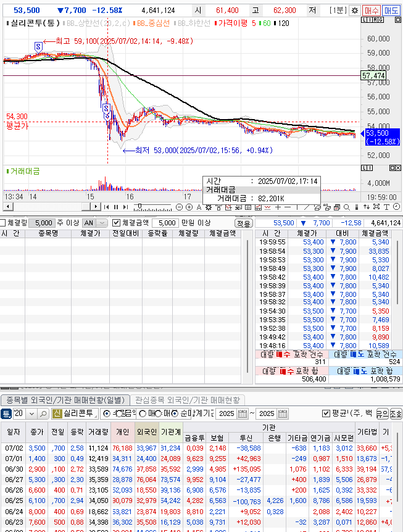Click clock icon at toolbar end
Screen dimensions: 403x532
[x=396, y=207]
